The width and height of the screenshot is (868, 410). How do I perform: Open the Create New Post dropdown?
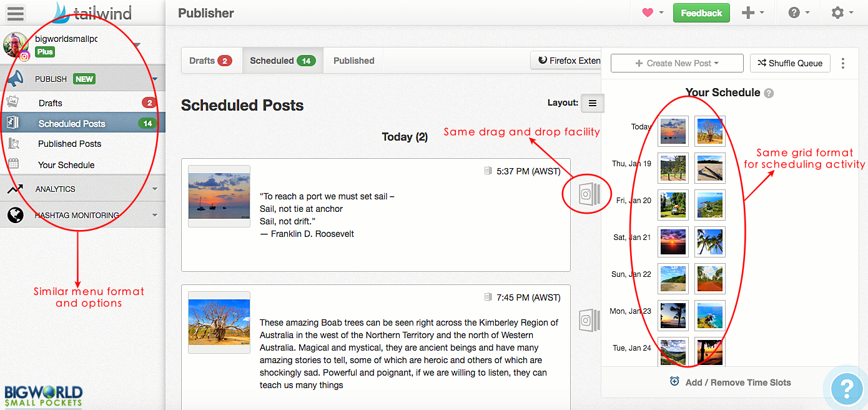[677, 63]
